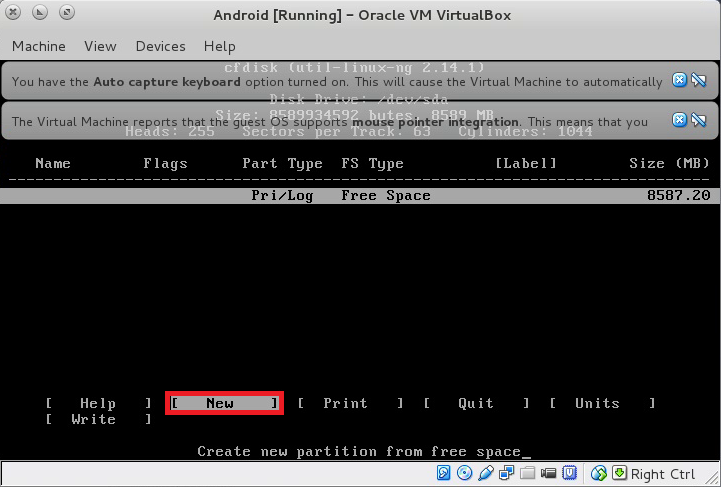Click the Auto capture keyboard notification text
The width and height of the screenshot is (721, 487).
[337, 82]
